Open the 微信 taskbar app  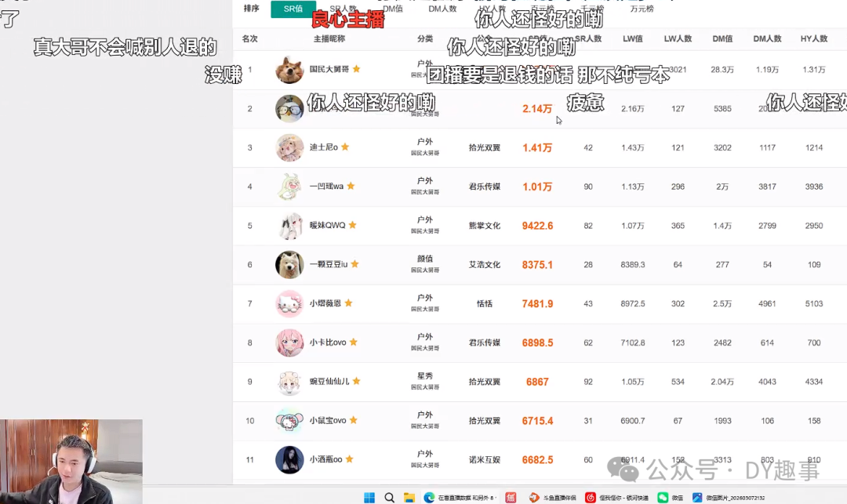click(671, 498)
